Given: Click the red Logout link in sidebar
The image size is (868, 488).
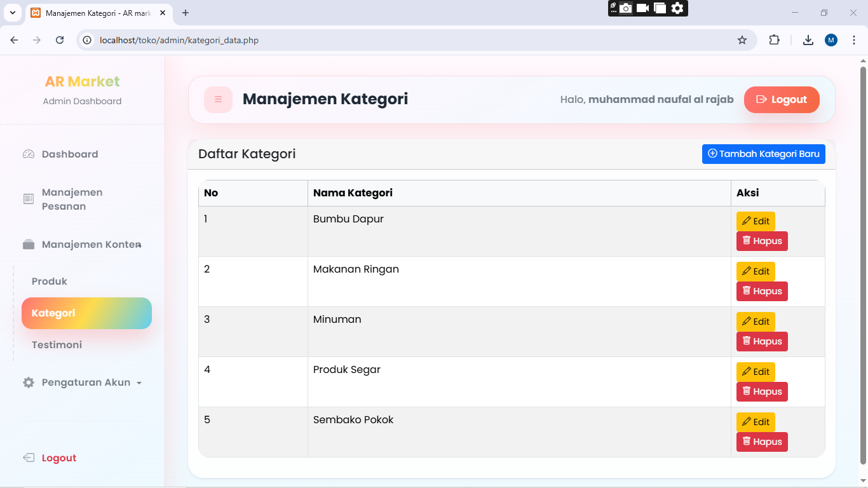Looking at the screenshot, I should point(58,458).
